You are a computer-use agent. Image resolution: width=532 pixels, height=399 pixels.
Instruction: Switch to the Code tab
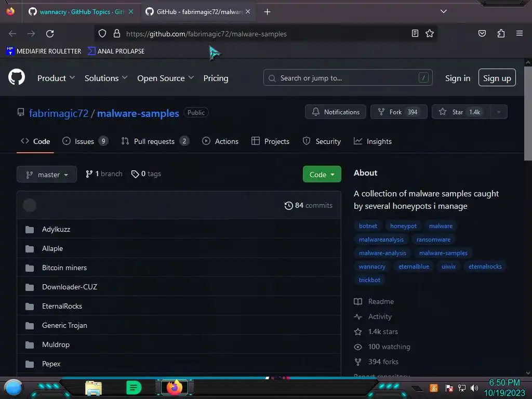pyautogui.click(x=35, y=141)
